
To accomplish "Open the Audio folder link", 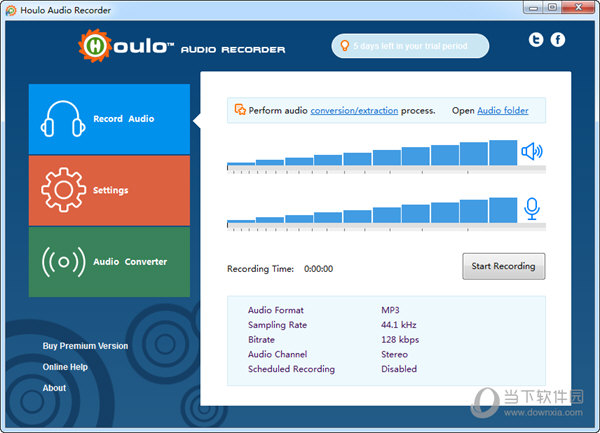I will pyautogui.click(x=503, y=111).
